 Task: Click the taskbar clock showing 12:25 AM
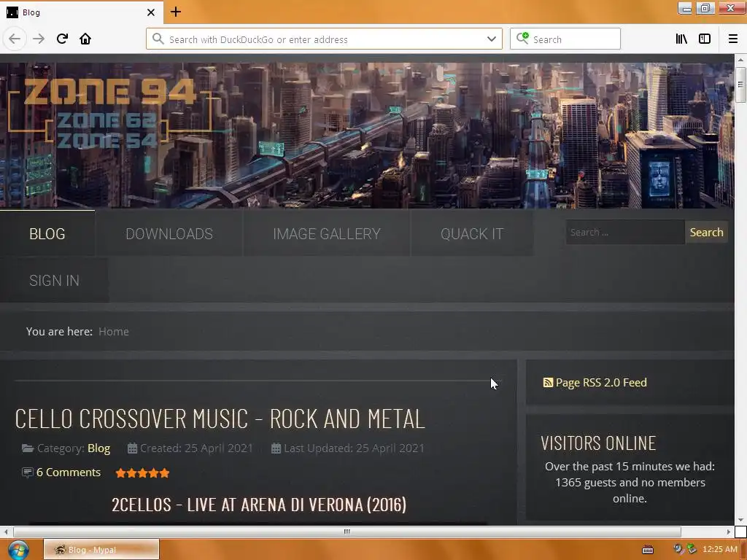[x=719, y=550]
